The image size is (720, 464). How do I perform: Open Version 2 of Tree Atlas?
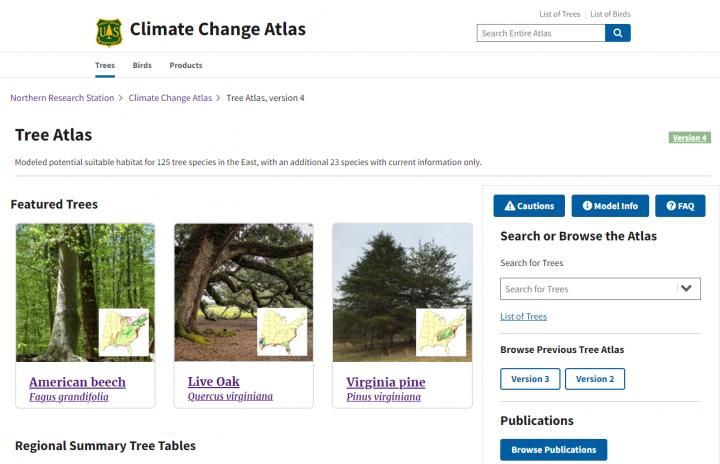pos(595,379)
